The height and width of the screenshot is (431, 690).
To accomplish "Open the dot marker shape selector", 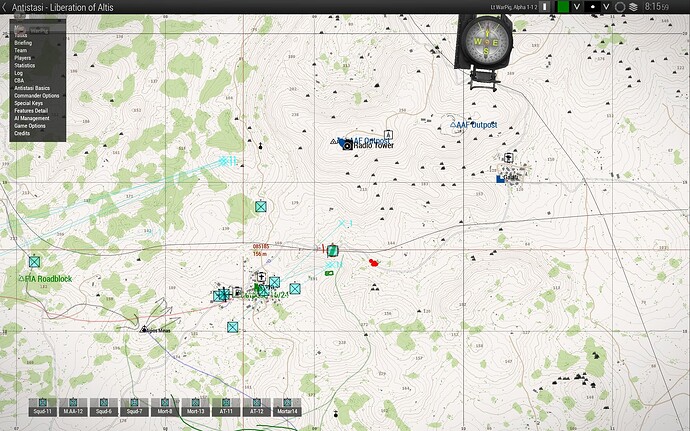I will point(593,7).
